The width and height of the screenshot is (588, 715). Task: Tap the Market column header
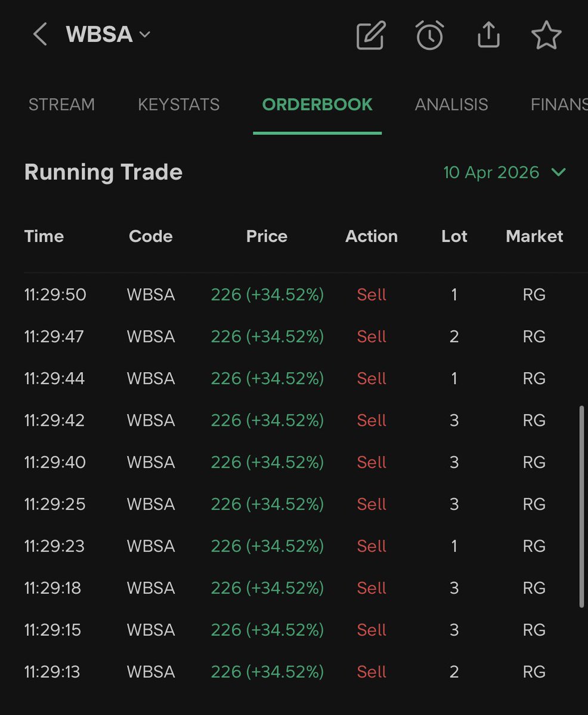click(534, 236)
